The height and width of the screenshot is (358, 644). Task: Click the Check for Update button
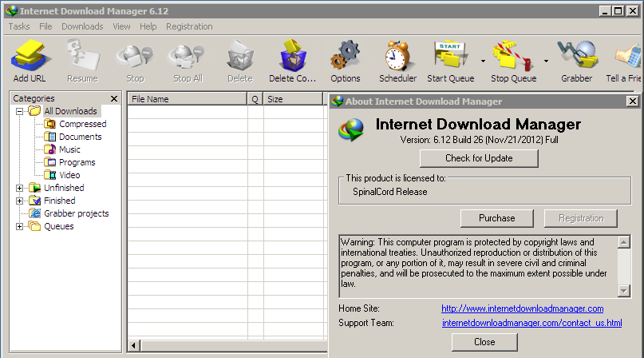point(479,158)
